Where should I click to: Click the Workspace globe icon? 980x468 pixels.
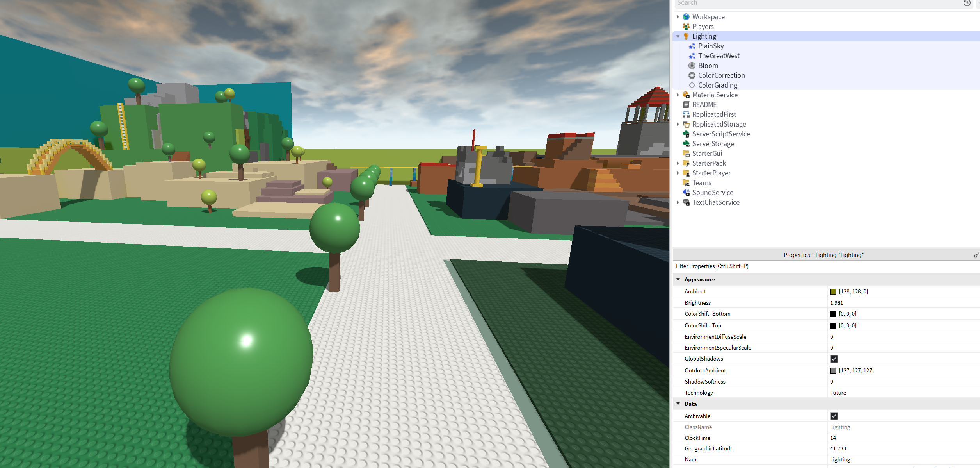686,17
